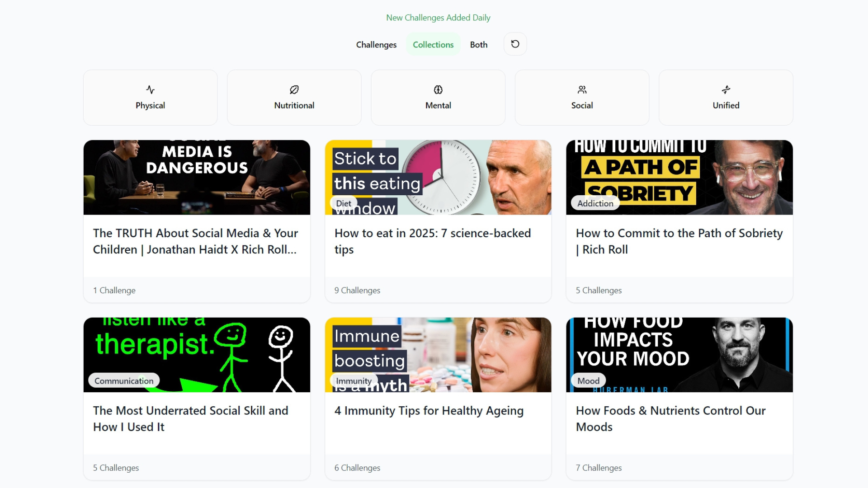Expand the Mental category card

[x=438, y=97]
